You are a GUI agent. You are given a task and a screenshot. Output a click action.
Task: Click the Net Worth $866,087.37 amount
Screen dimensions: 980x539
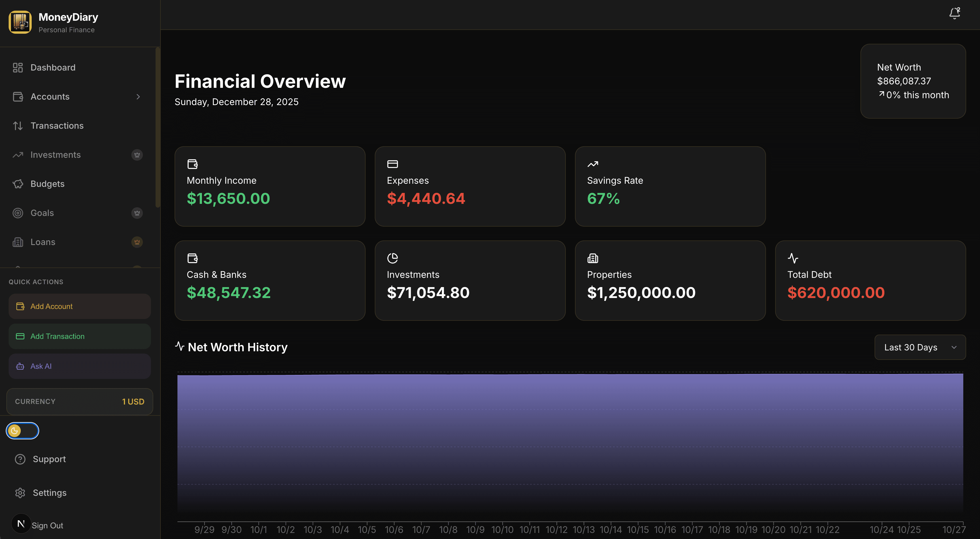tap(904, 81)
